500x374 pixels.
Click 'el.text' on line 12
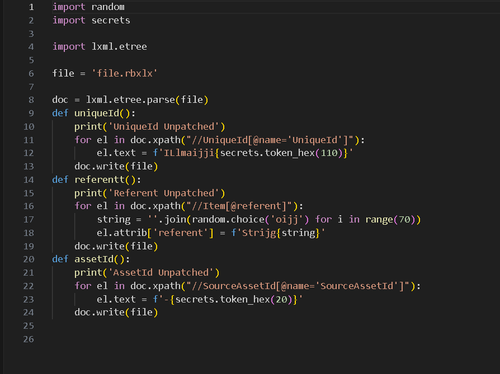(116, 153)
